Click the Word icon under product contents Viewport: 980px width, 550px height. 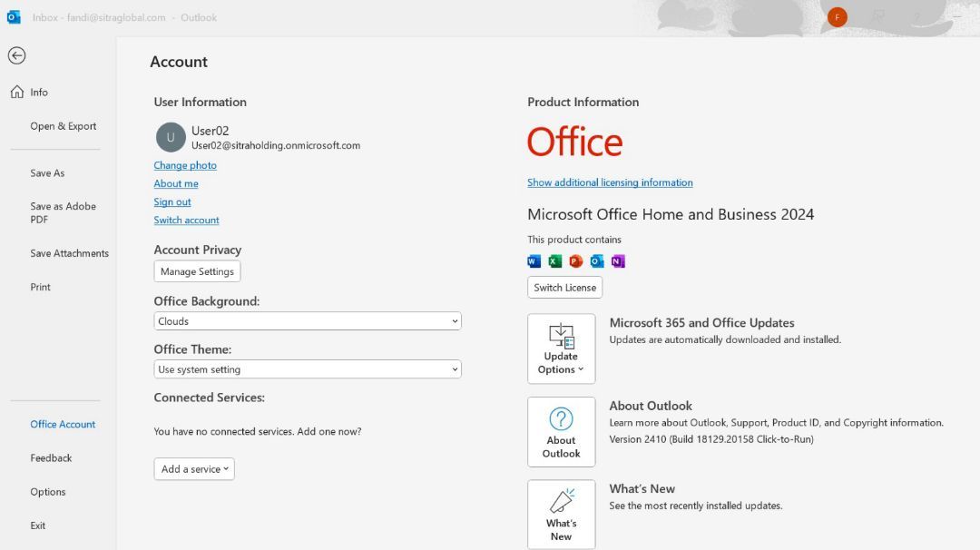(534, 261)
